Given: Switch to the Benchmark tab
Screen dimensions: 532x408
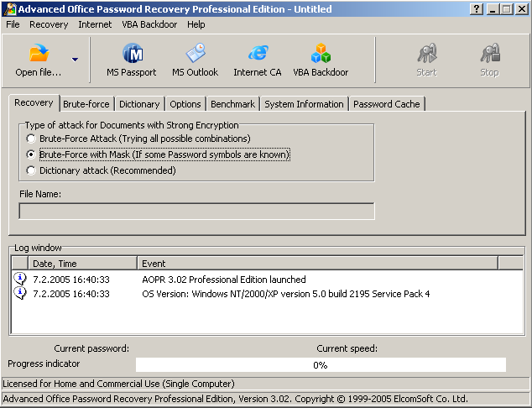Looking at the screenshot, I should point(232,104).
